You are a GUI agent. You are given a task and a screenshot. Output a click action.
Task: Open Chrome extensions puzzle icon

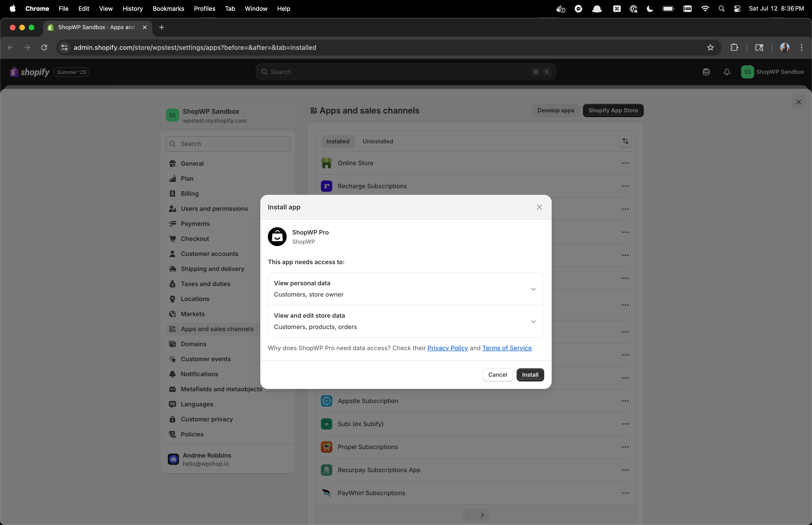(x=734, y=47)
